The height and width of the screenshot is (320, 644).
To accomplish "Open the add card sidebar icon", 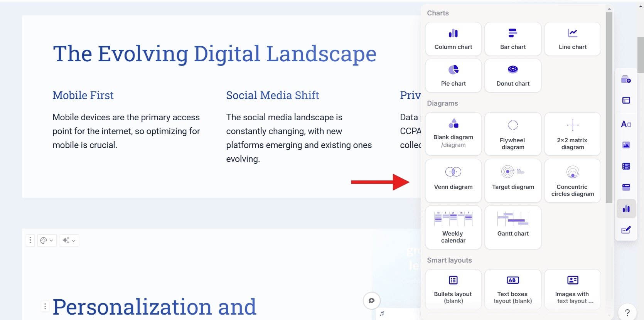I will coord(626,79).
